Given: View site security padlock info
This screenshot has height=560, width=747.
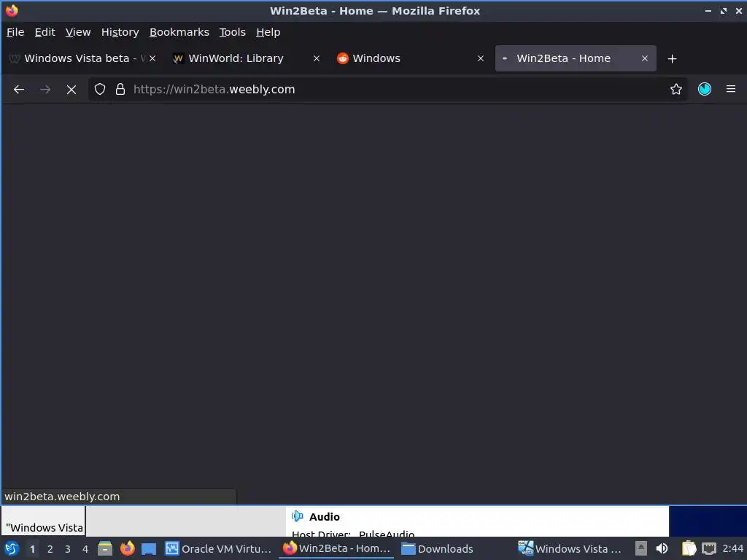Looking at the screenshot, I should click(120, 89).
